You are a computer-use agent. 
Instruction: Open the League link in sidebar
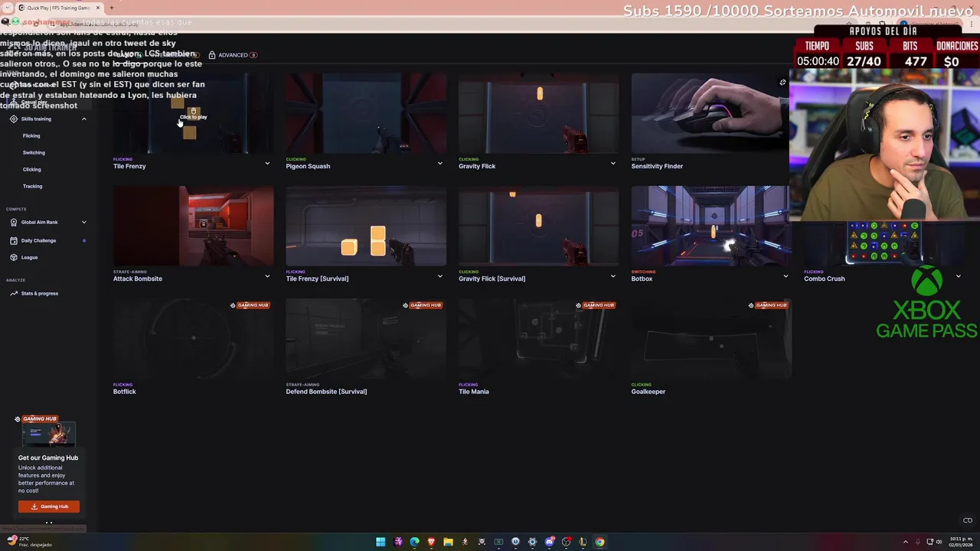(29, 257)
